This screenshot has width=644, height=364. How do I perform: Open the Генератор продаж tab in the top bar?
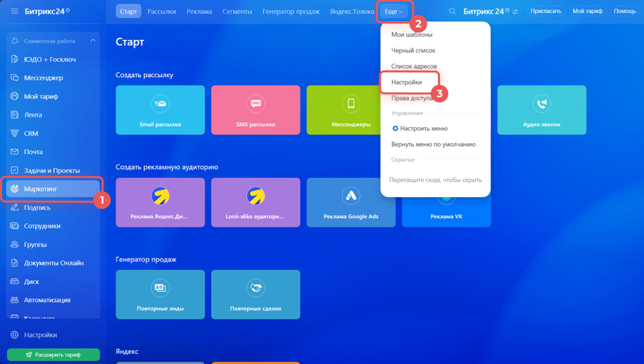[291, 11]
